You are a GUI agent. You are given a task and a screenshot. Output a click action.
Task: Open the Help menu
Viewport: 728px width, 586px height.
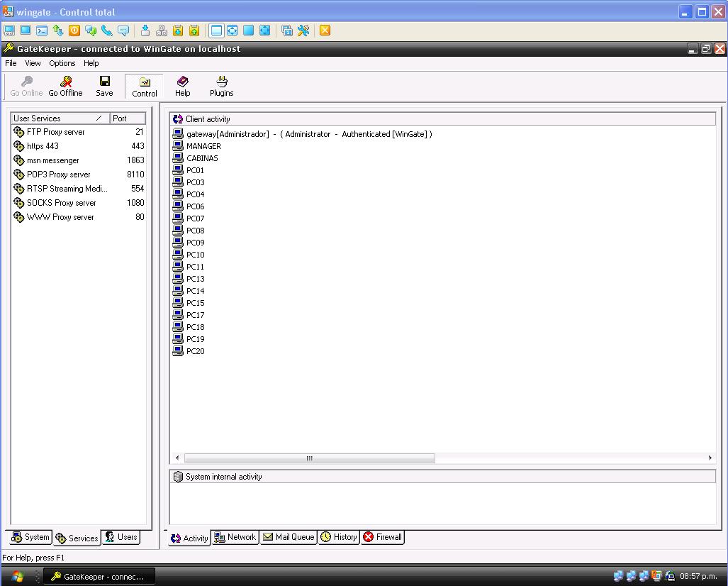point(91,63)
